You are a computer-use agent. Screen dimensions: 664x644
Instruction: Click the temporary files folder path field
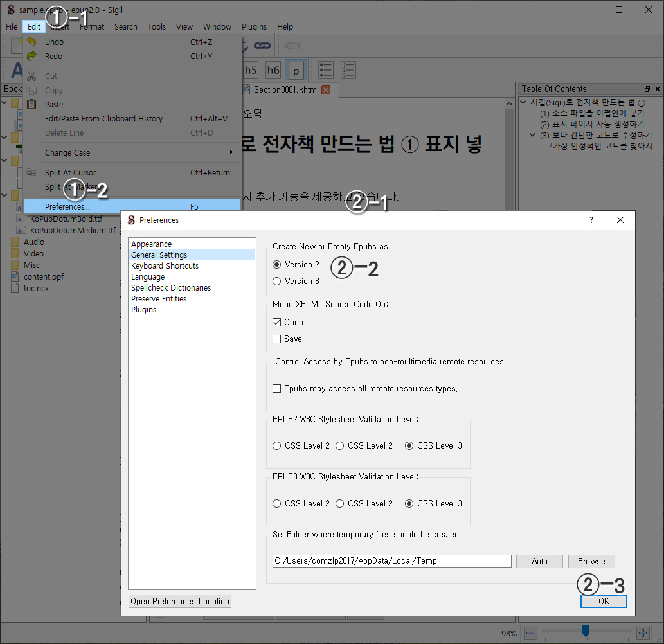[x=391, y=561]
